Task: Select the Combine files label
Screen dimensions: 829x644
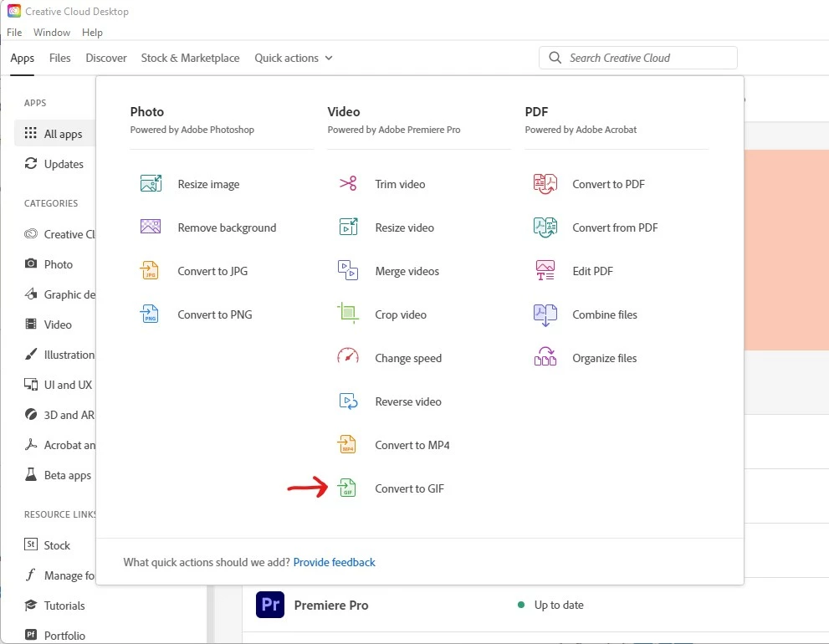Action: click(604, 314)
